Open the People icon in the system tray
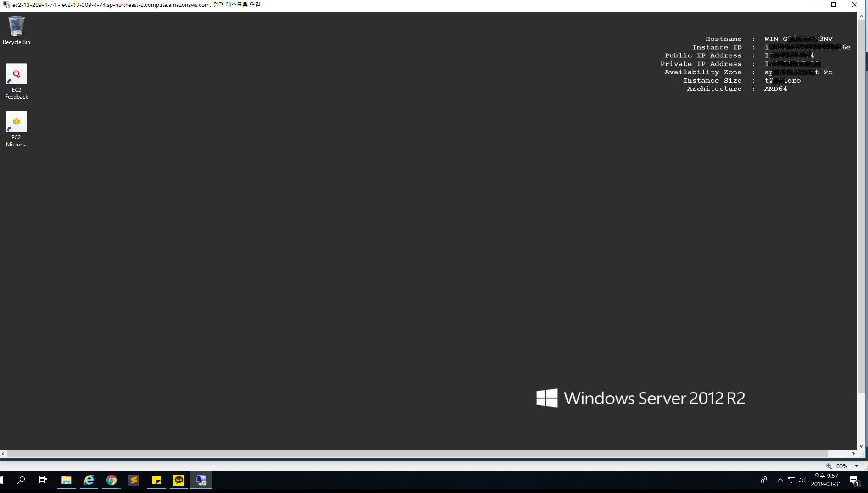This screenshot has height=493, width=868. coord(764,480)
